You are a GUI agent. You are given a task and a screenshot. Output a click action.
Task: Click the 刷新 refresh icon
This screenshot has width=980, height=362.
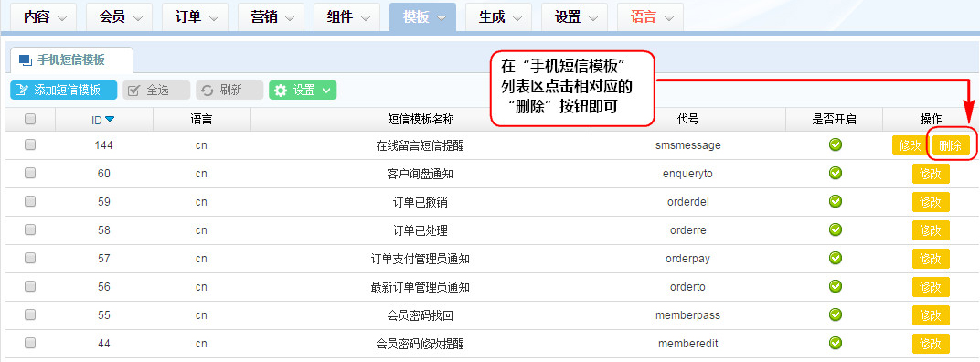[x=208, y=90]
